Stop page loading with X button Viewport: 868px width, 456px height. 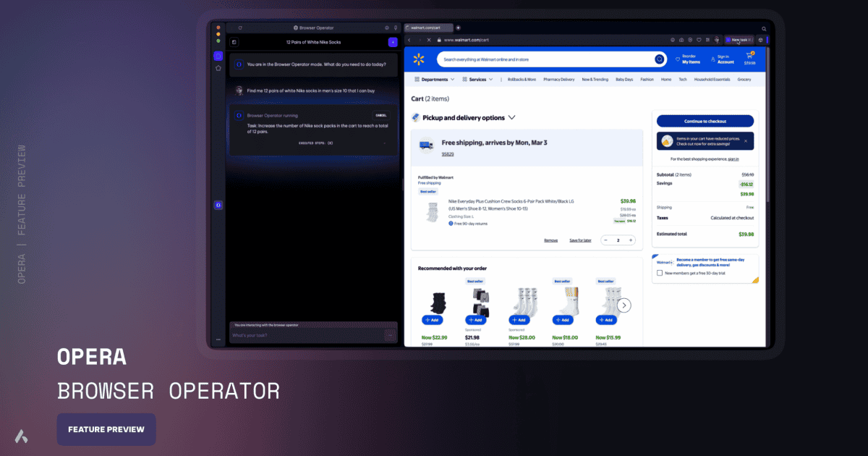428,40
